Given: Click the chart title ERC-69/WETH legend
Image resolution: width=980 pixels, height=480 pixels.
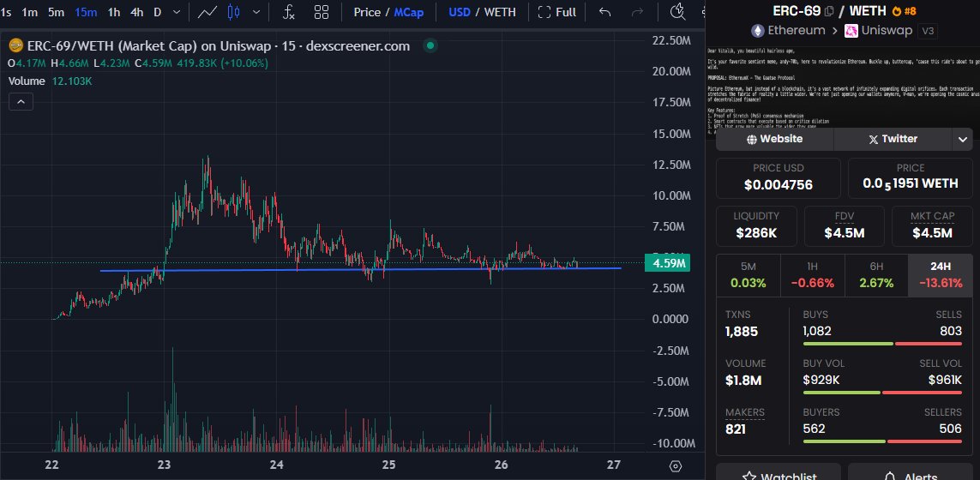Looking at the screenshot, I should coord(219,46).
